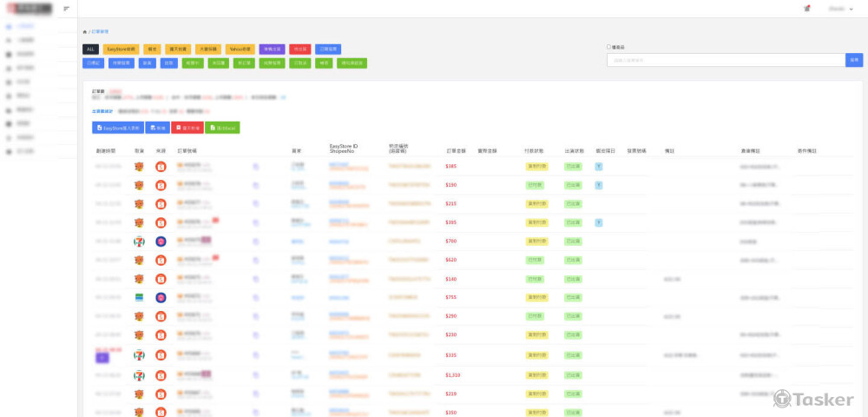Open the EasyStore ID link in $755 row
Image resolution: width=868 pixels, height=417 pixels.
point(339,297)
